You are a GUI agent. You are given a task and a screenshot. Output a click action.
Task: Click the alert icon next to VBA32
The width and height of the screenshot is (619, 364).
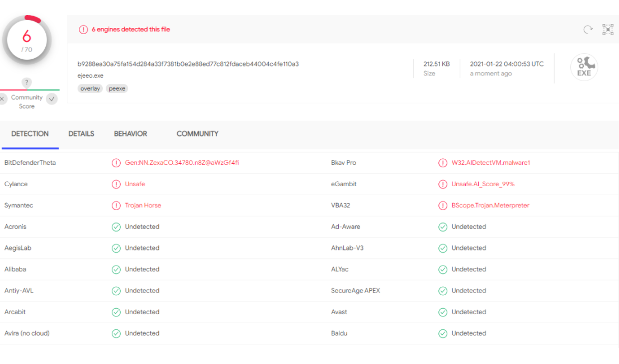tap(442, 205)
